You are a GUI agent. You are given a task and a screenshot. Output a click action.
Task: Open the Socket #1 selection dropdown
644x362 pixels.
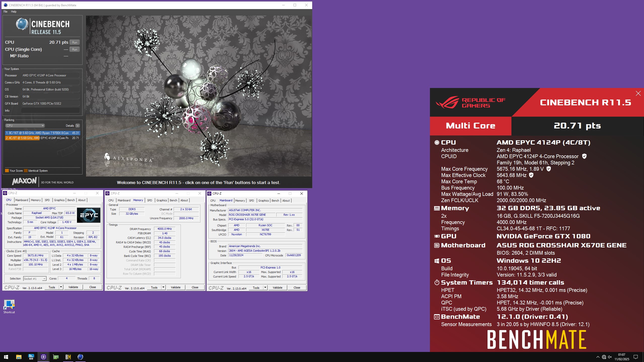35,279
